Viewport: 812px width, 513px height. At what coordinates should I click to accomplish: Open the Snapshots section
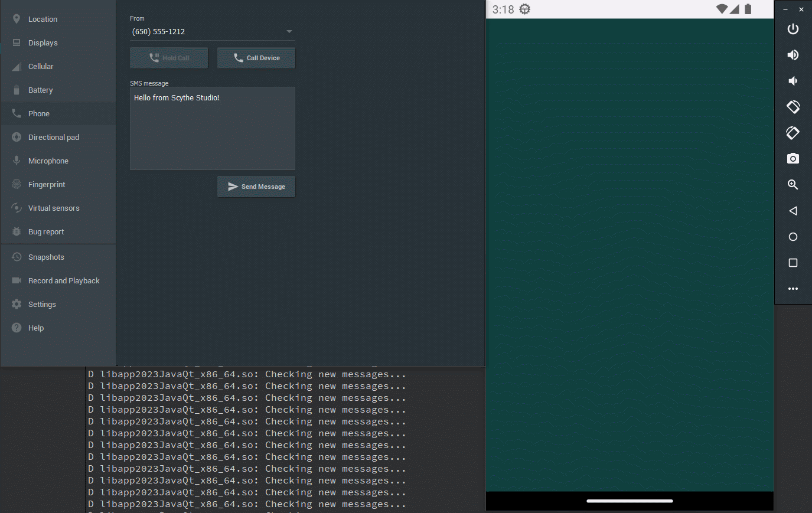point(46,257)
